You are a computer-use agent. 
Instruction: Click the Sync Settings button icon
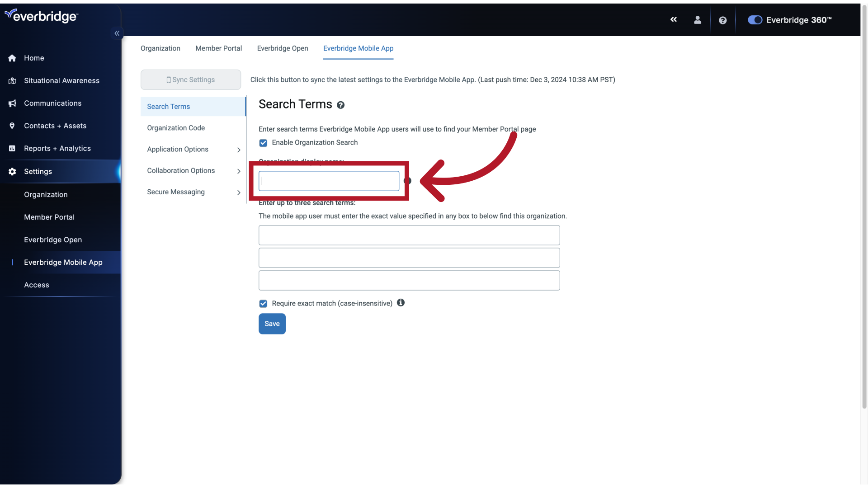point(169,79)
